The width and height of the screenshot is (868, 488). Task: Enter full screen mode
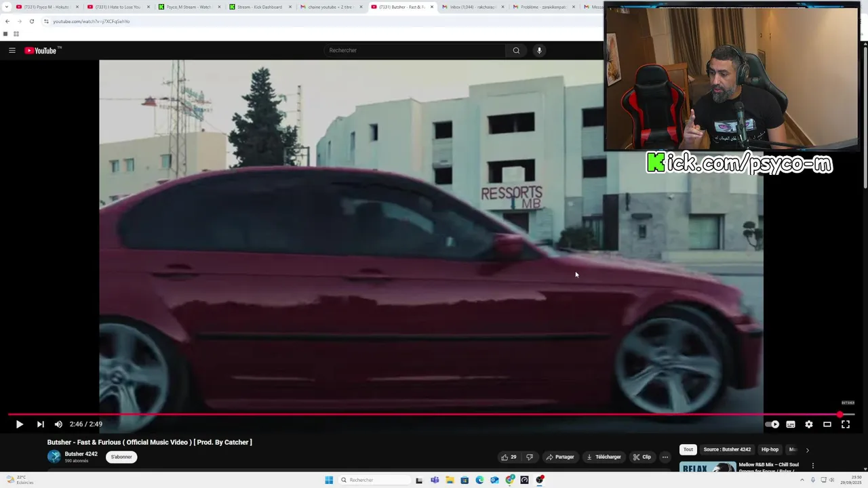[x=846, y=424]
